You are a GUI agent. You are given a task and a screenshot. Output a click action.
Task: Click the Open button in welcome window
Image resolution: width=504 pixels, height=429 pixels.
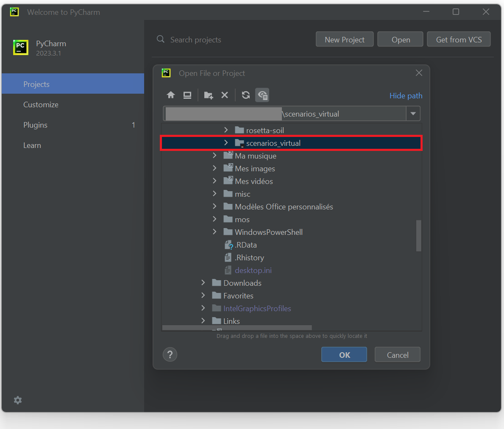401,39
